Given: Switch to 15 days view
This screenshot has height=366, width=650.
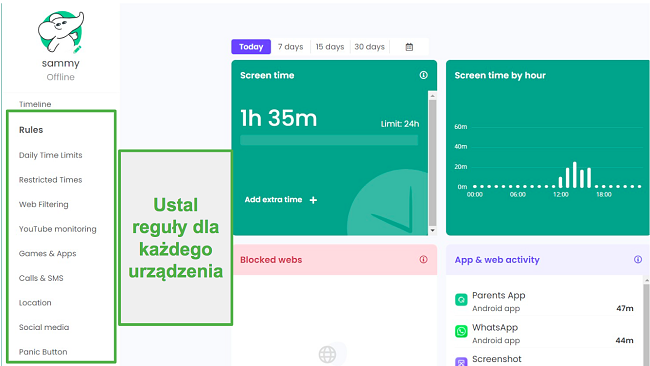Looking at the screenshot, I should 330,47.
